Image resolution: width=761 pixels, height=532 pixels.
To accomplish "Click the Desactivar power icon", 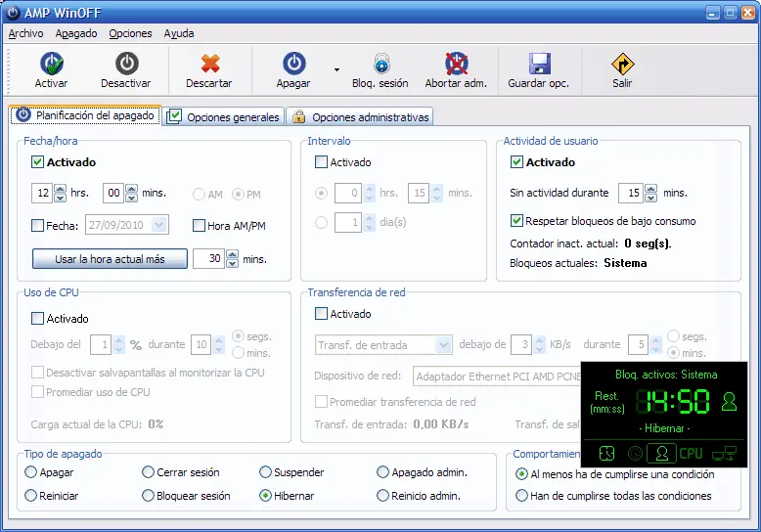I will pos(126,65).
